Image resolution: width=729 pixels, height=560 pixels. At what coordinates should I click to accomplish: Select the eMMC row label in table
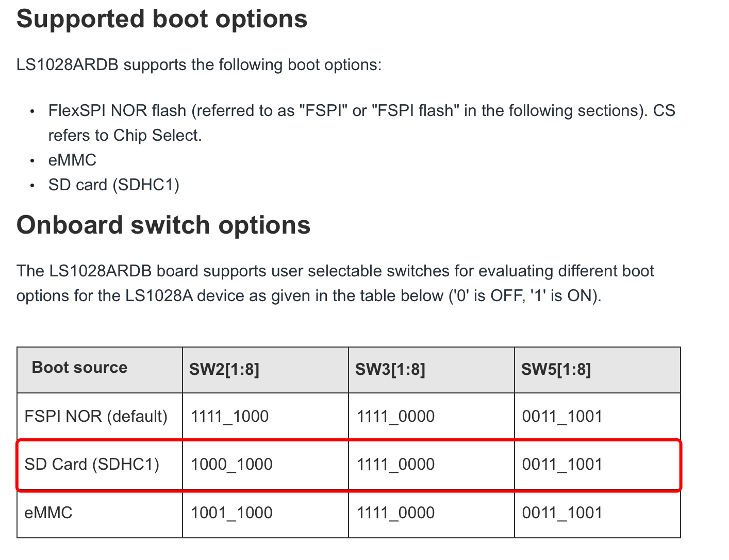[x=48, y=513]
